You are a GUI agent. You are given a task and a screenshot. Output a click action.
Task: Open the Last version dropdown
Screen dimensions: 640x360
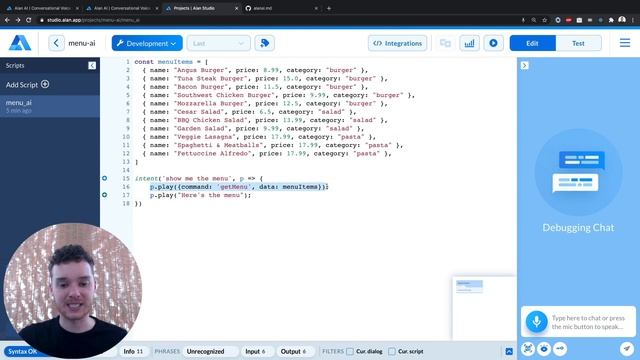coord(218,43)
